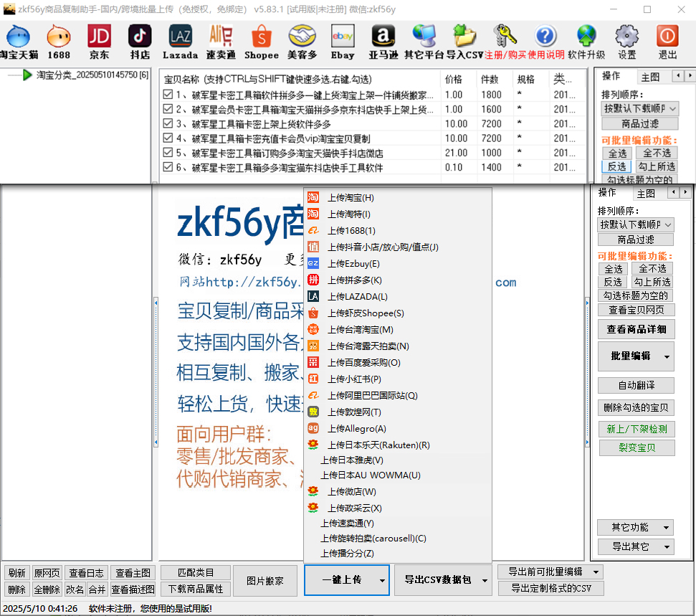Click the 图片搬家 button
This screenshot has height=616, width=696.
[265, 580]
